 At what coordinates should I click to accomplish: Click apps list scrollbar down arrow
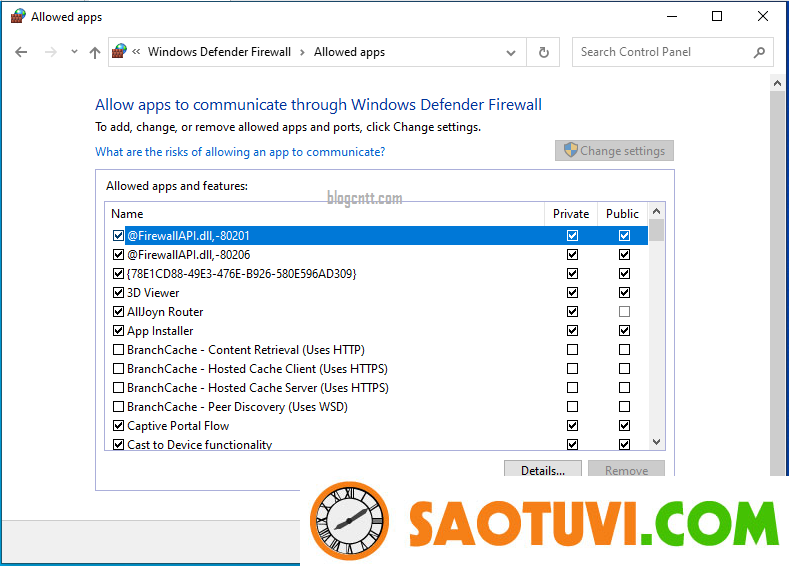[x=656, y=442]
